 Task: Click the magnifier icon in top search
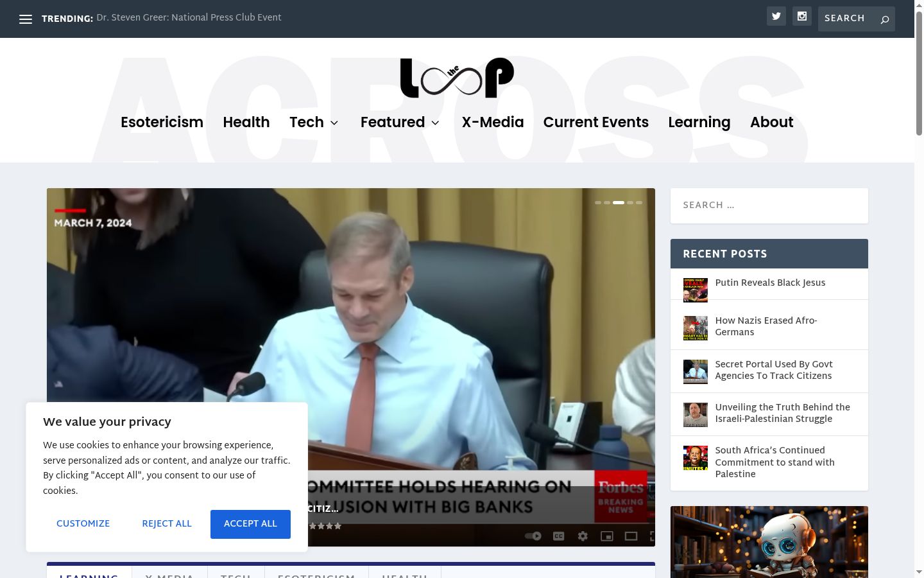[885, 19]
